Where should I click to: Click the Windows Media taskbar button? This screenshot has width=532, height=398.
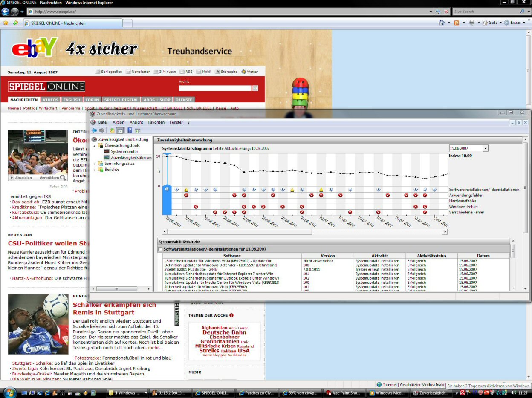click(x=387, y=393)
